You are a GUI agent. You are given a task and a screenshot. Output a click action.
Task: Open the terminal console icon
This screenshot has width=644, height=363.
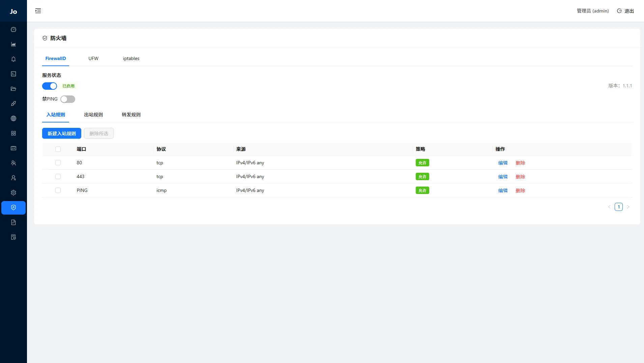coord(13,74)
